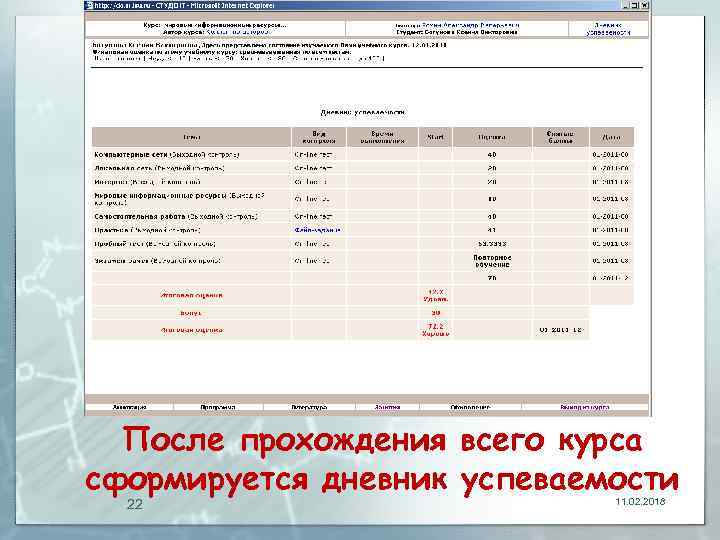Click the tutor name link in the header
Image resolution: width=720 pixels, height=540 pixels.
point(471,26)
